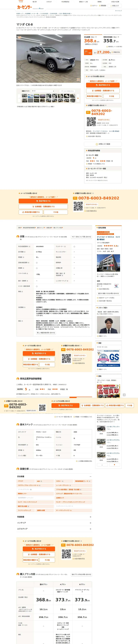The image size is (138, 644).
Task: Click 詳細を見る beside the loan price
Action: pos(116,52)
